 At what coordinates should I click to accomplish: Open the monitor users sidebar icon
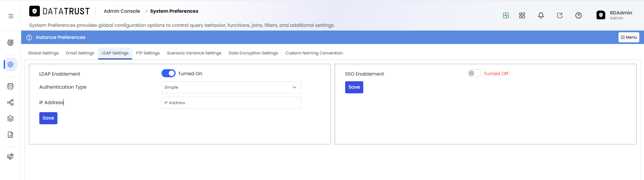click(10, 156)
